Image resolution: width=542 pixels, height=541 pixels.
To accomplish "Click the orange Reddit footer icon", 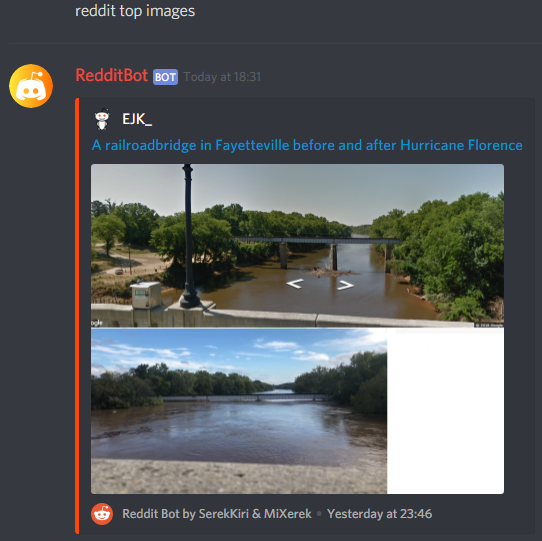I will [x=102, y=514].
